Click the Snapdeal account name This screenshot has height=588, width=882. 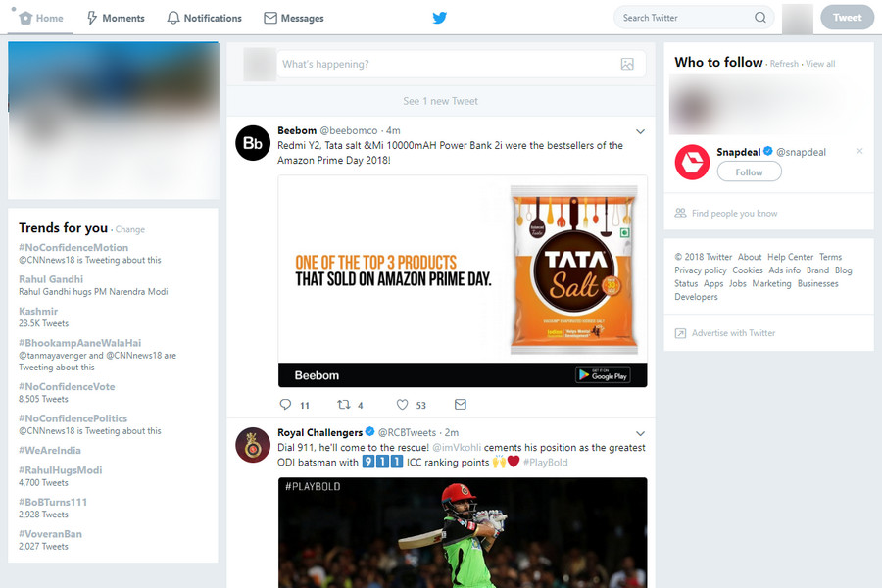pos(738,152)
